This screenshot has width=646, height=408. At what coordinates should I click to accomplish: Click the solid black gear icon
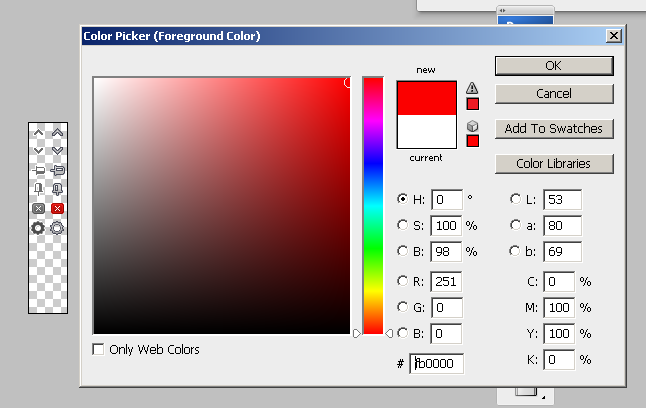click(x=38, y=228)
